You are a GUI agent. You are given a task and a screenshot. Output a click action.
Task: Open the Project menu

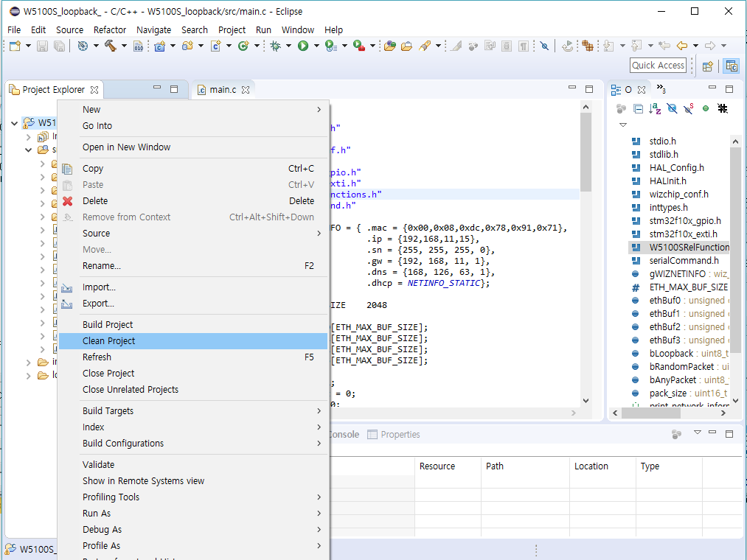232,29
